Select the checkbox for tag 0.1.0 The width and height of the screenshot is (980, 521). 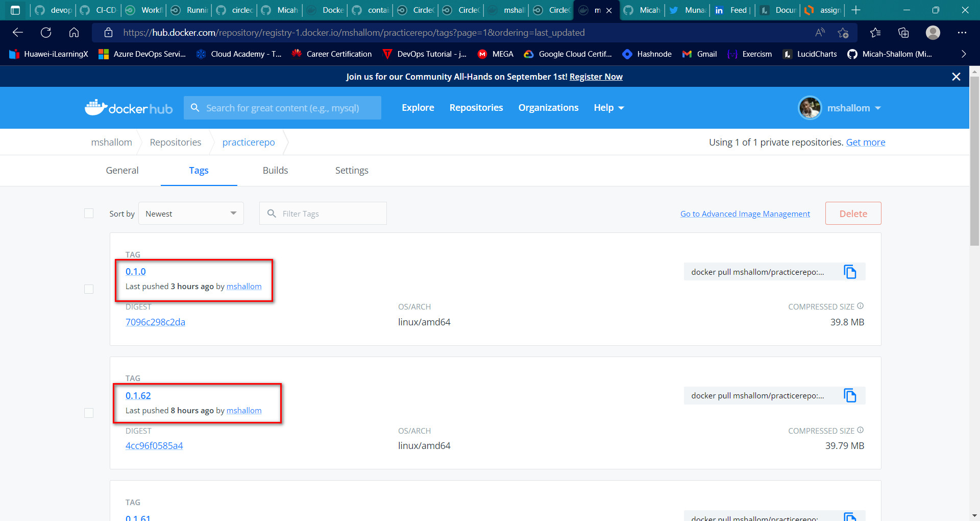click(x=89, y=289)
